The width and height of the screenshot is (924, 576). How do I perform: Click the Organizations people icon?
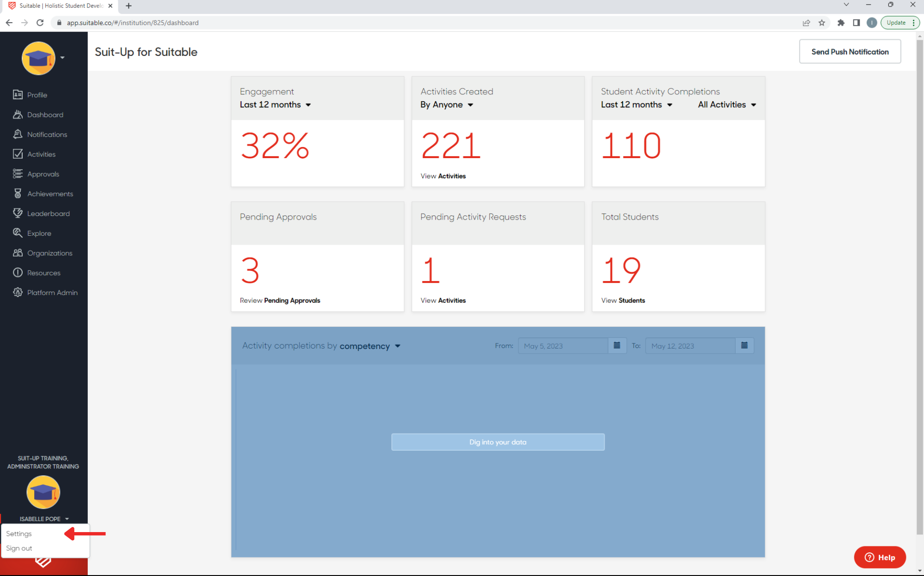pyautogui.click(x=18, y=253)
